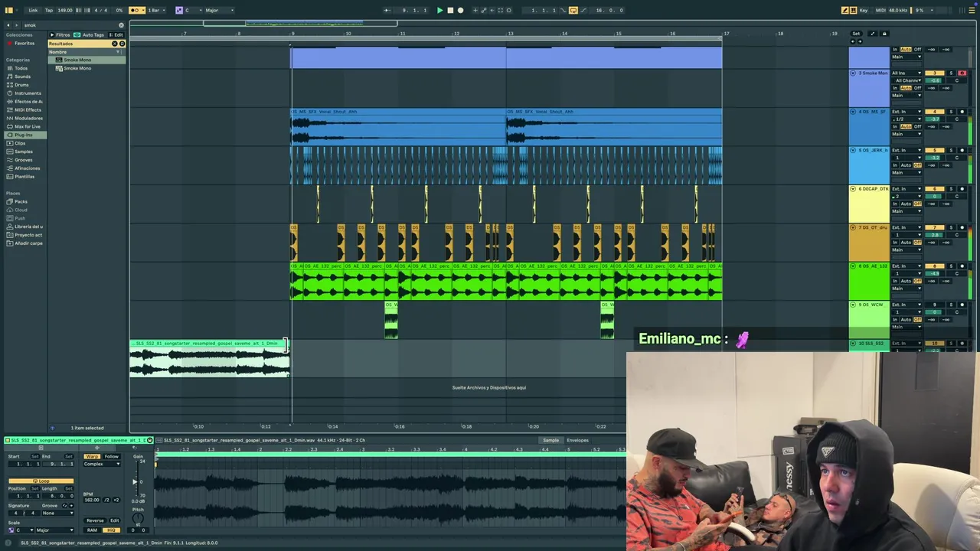Enable draw mode pencil icon

point(844,10)
